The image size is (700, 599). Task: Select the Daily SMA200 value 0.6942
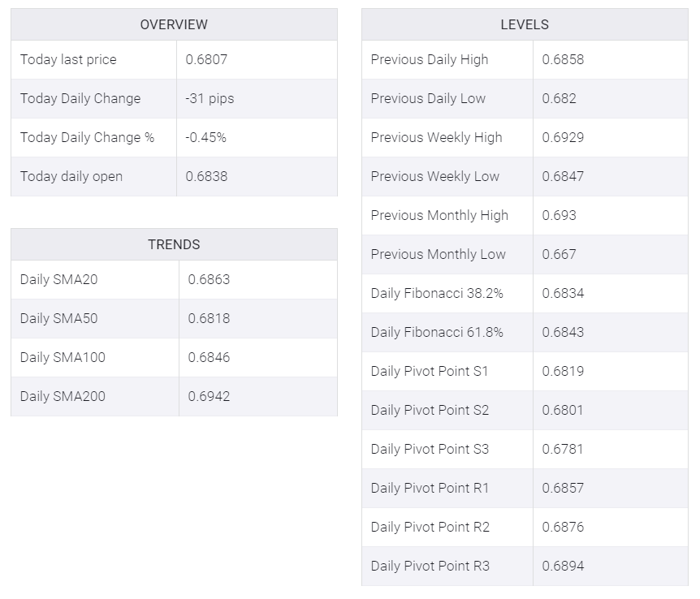coord(209,396)
